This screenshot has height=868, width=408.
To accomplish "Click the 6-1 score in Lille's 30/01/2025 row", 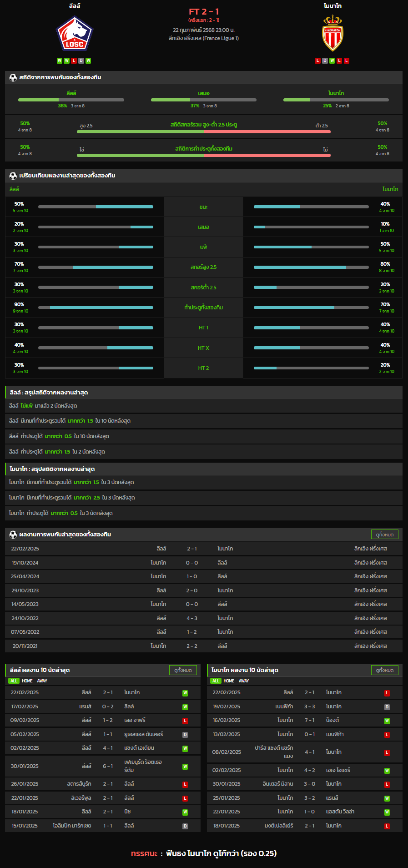I will [108, 766].
